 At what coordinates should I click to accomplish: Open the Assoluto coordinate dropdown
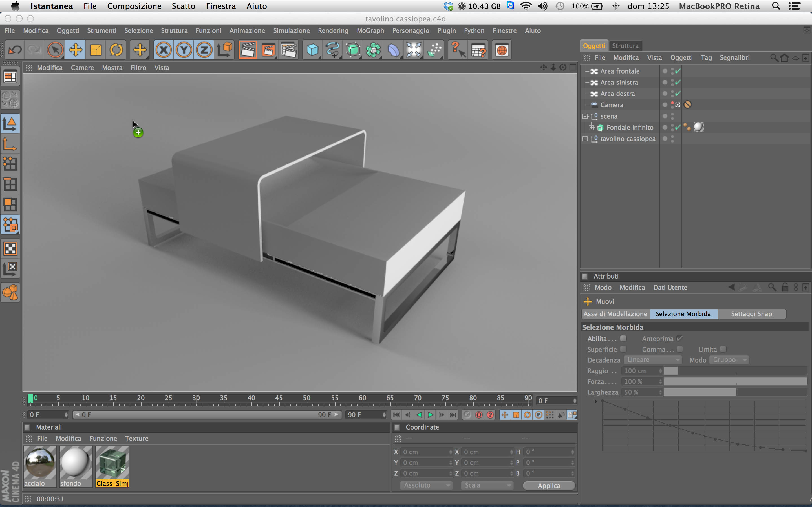tap(426, 485)
